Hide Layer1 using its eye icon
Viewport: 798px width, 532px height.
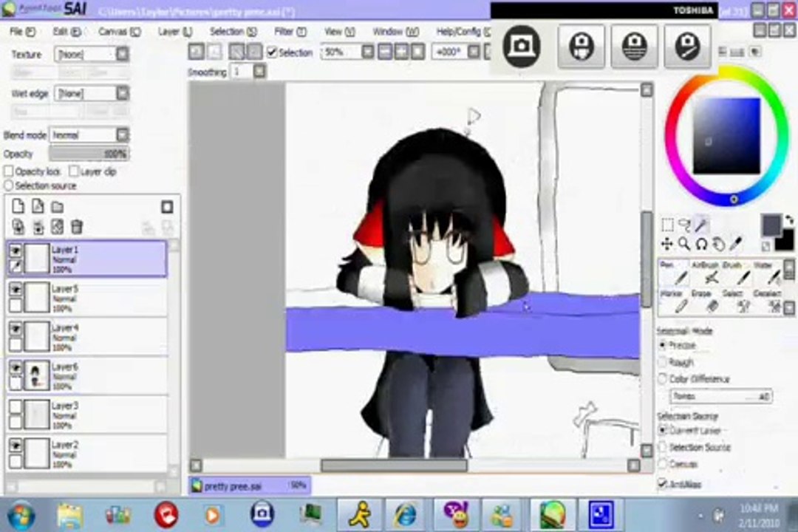click(16, 250)
